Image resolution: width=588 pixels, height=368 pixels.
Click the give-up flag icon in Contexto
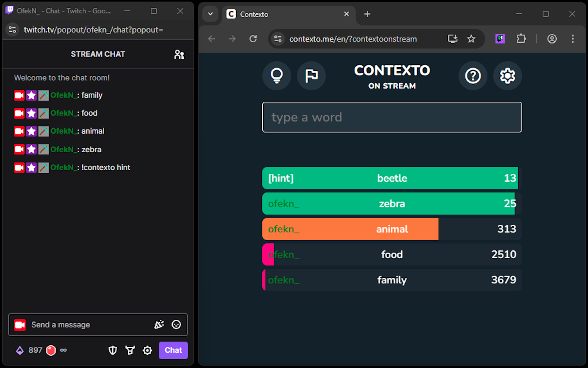311,76
